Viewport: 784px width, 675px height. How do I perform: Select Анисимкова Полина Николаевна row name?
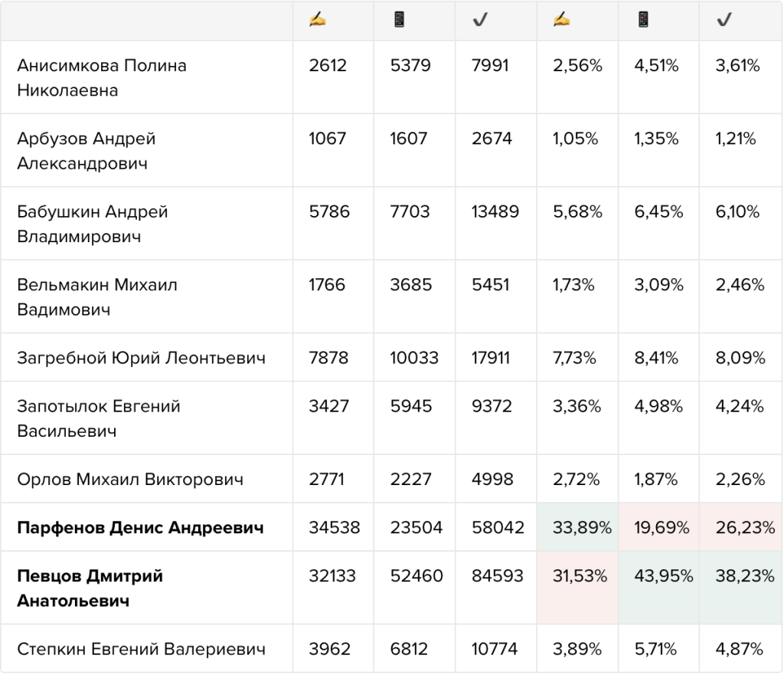[x=102, y=77]
